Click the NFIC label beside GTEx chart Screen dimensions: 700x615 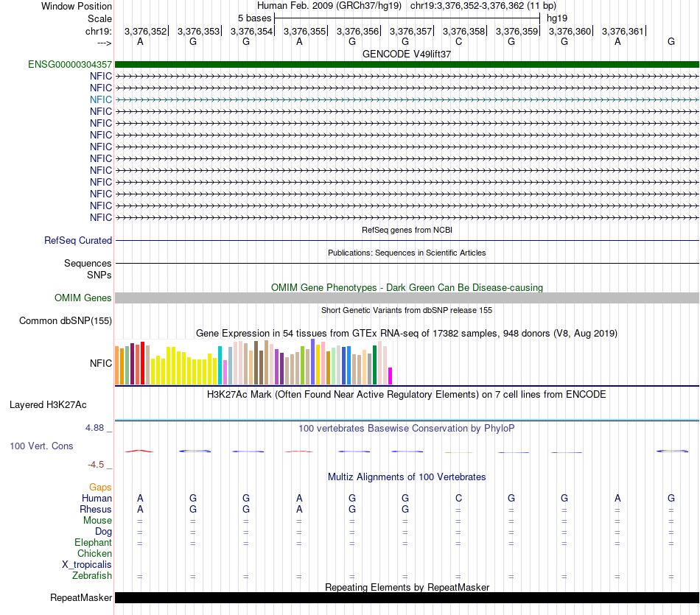(101, 363)
